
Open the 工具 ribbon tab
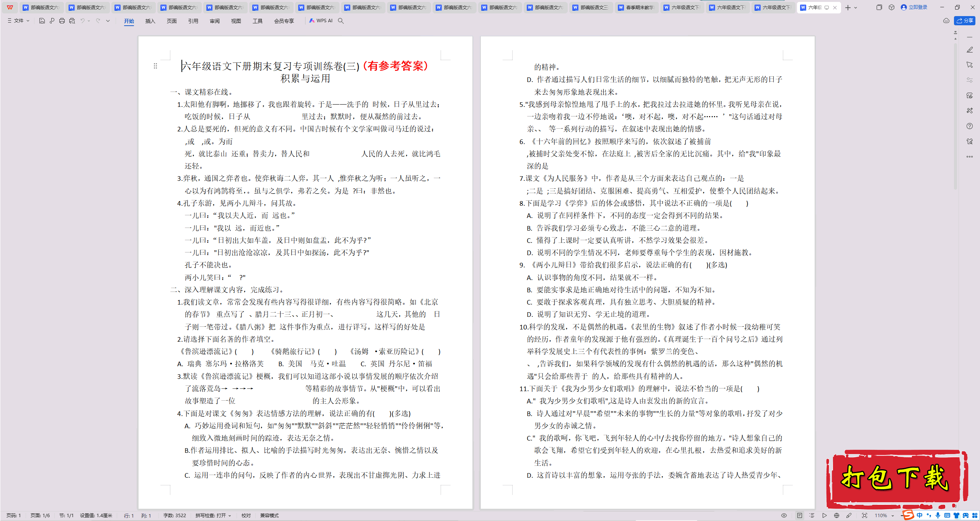coord(258,21)
